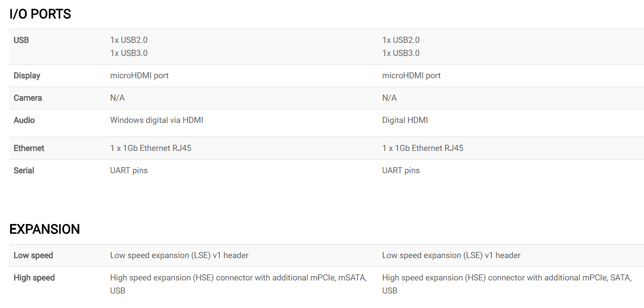Click the Audio row label

[24, 120]
